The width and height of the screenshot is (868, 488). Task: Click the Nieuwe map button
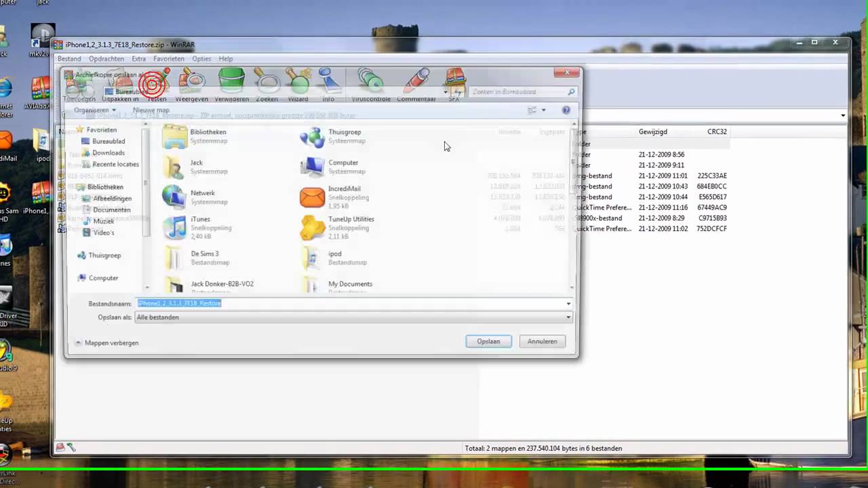point(151,110)
